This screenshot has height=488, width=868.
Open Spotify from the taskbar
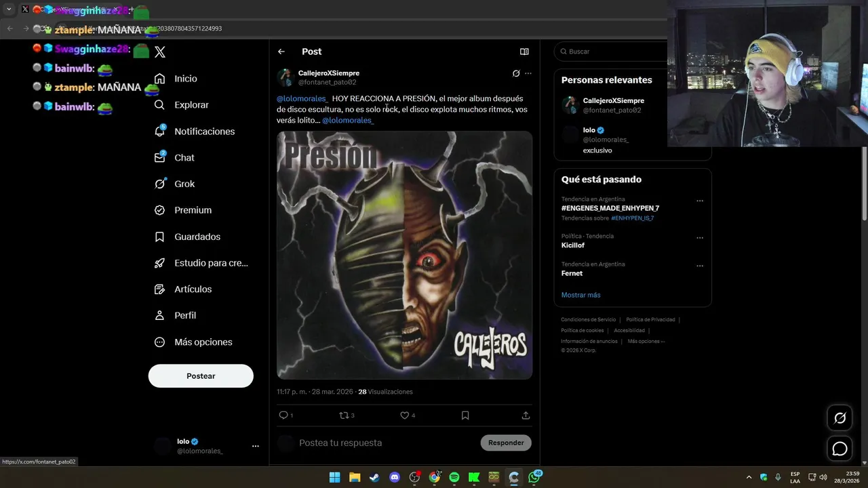pos(454,477)
